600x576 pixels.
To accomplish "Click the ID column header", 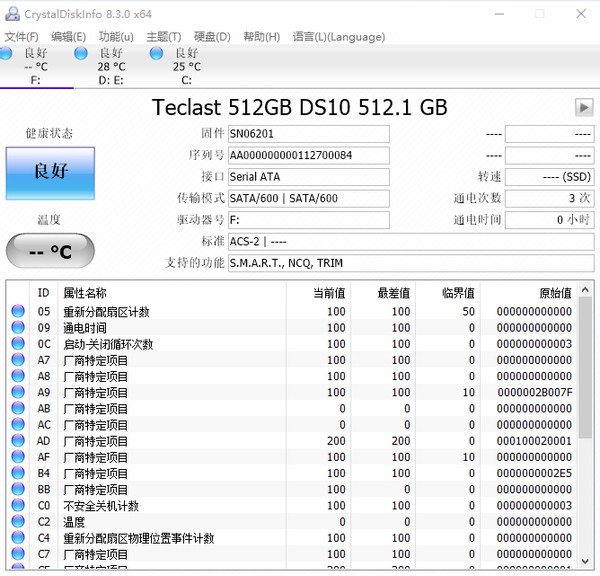I will point(43,293).
